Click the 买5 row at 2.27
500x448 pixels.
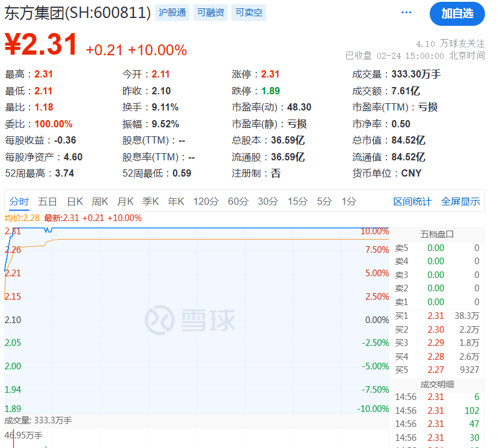[x=437, y=370]
